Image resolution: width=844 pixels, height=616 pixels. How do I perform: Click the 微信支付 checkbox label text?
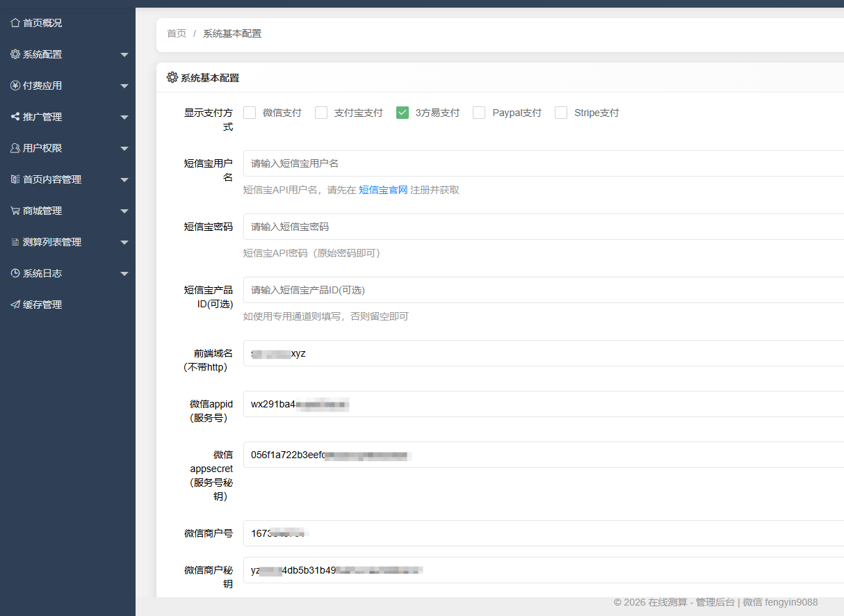coord(282,113)
